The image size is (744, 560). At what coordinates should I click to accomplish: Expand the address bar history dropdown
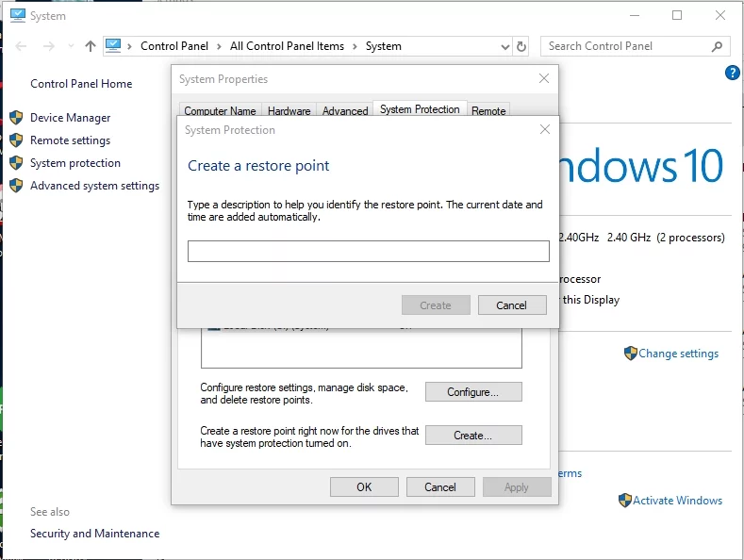click(504, 46)
